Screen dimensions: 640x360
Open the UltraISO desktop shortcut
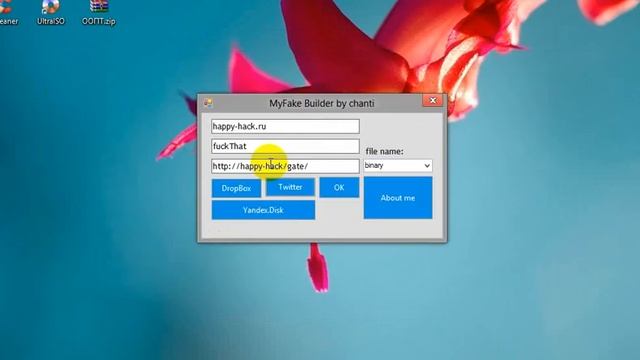(51, 12)
